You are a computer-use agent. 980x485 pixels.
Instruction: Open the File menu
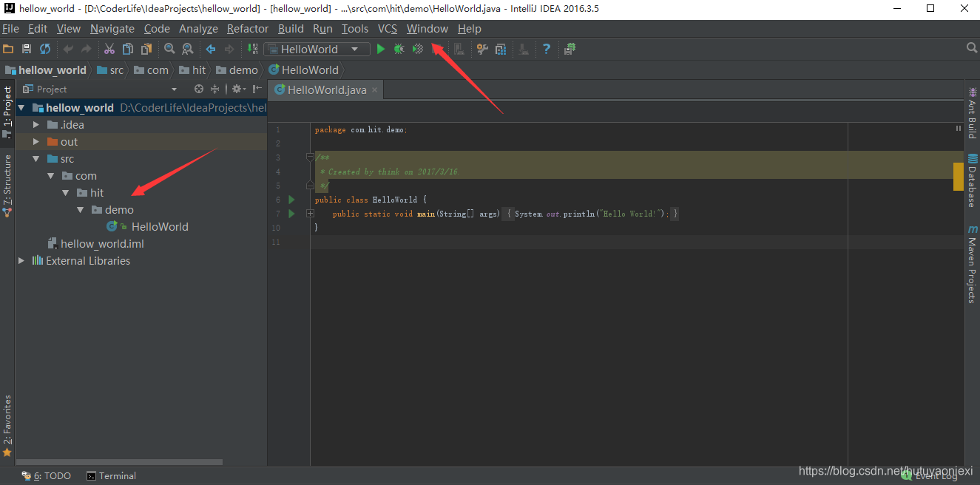pos(10,29)
